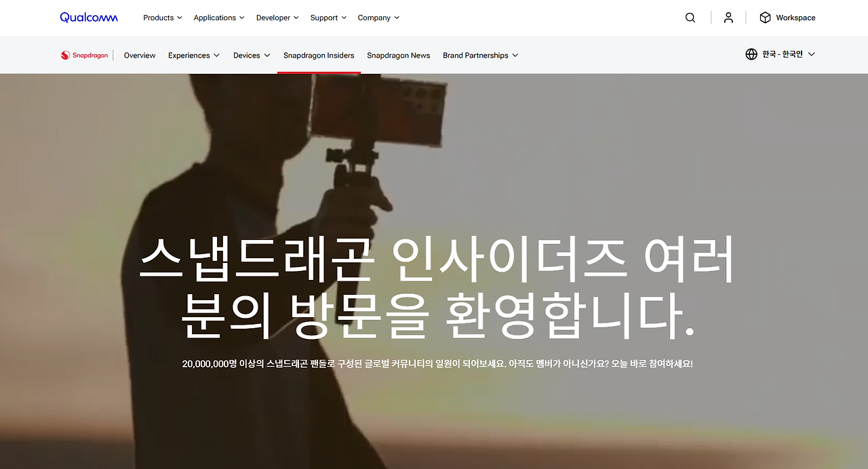Expand the Support menu
868x469 pixels.
tap(328, 18)
